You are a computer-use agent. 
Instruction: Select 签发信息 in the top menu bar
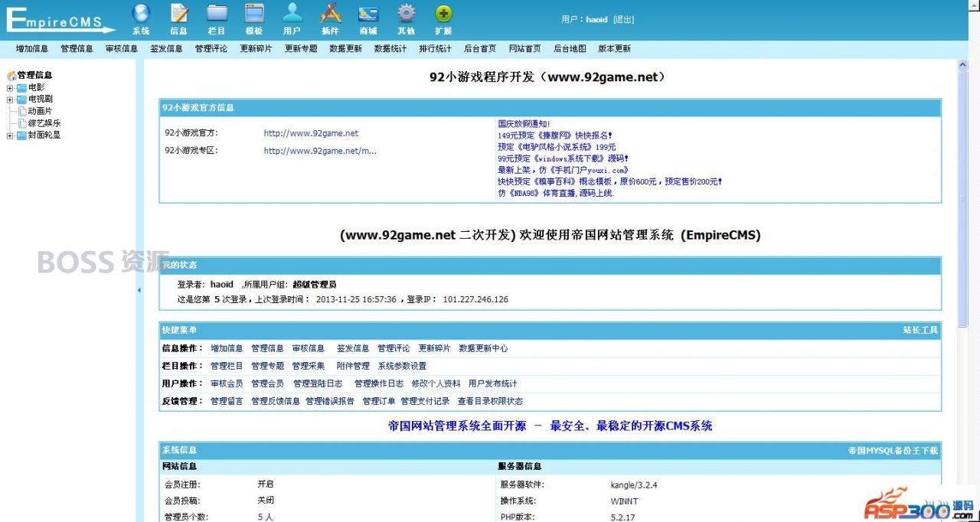click(x=166, y=48)
